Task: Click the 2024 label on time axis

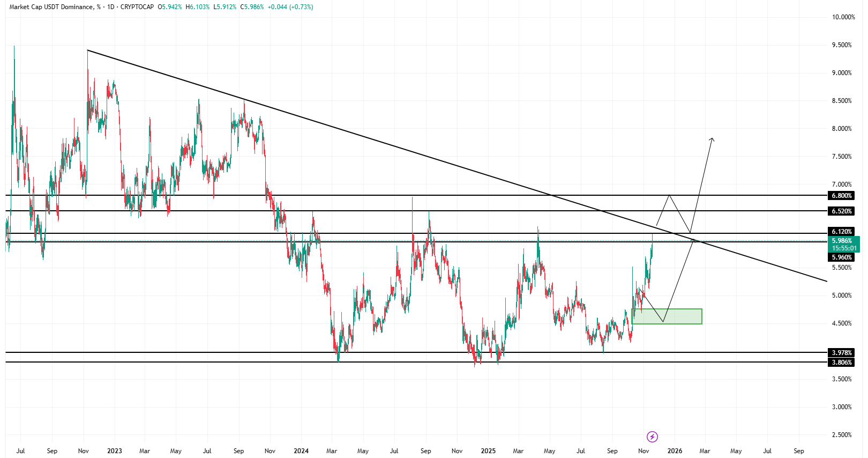Action: (301, 451)
